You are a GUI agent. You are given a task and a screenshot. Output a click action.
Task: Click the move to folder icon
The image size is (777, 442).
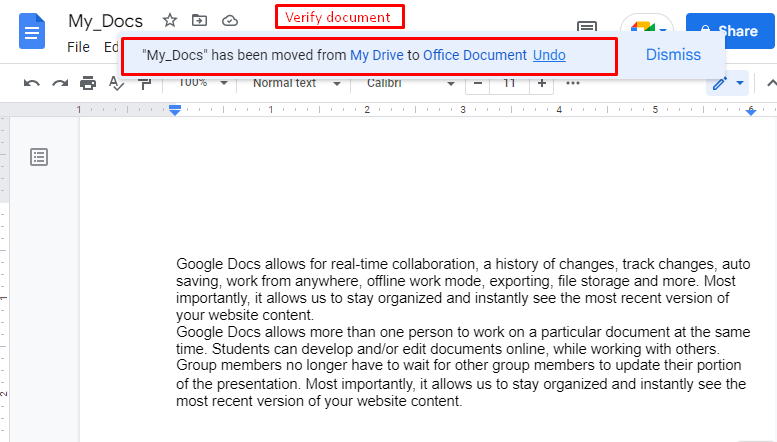click(199, 20)
